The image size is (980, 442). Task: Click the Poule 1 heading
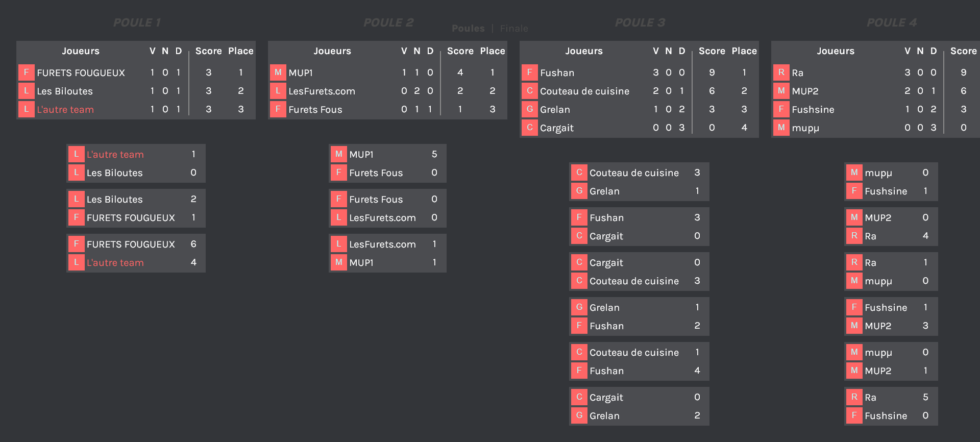pyautogui.click(x=137, y=22)
